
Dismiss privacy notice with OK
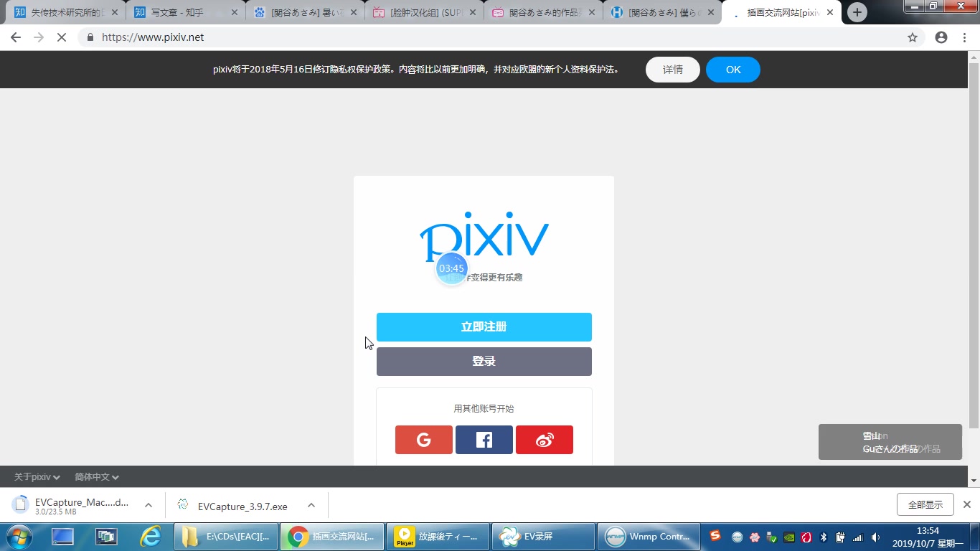[733, 70]
